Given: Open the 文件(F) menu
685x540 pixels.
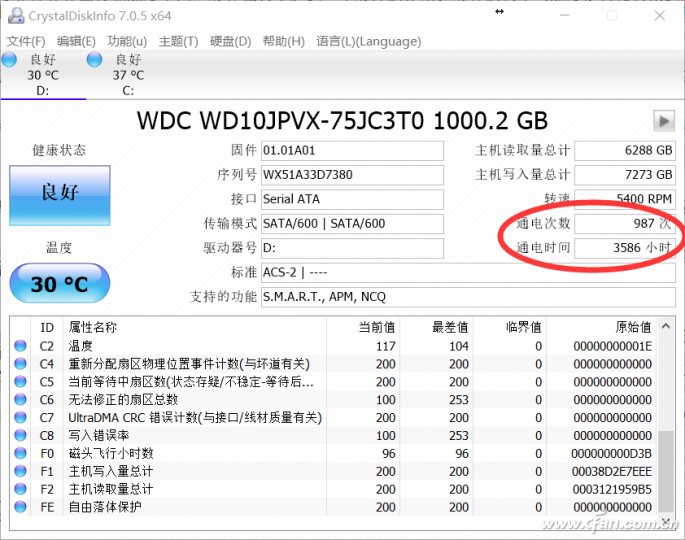Looking at the screenshot, I should point(26,42).
